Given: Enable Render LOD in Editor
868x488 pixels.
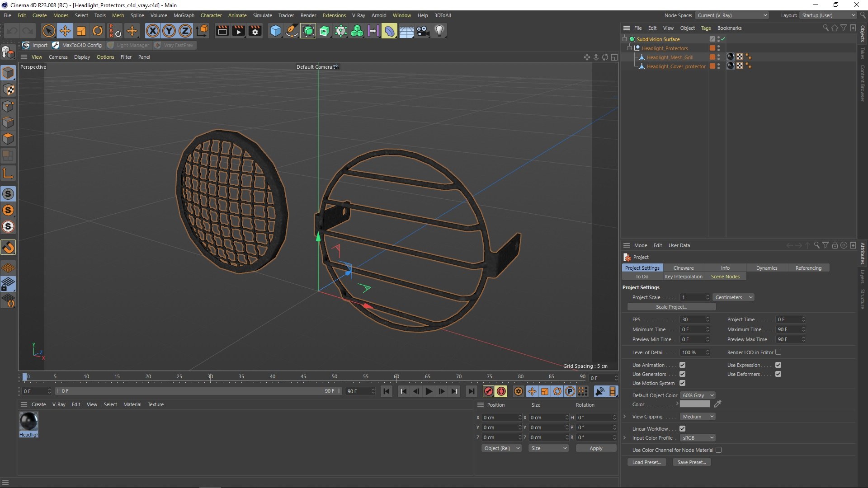Looking at the screenshot, I should pos(778,352).
